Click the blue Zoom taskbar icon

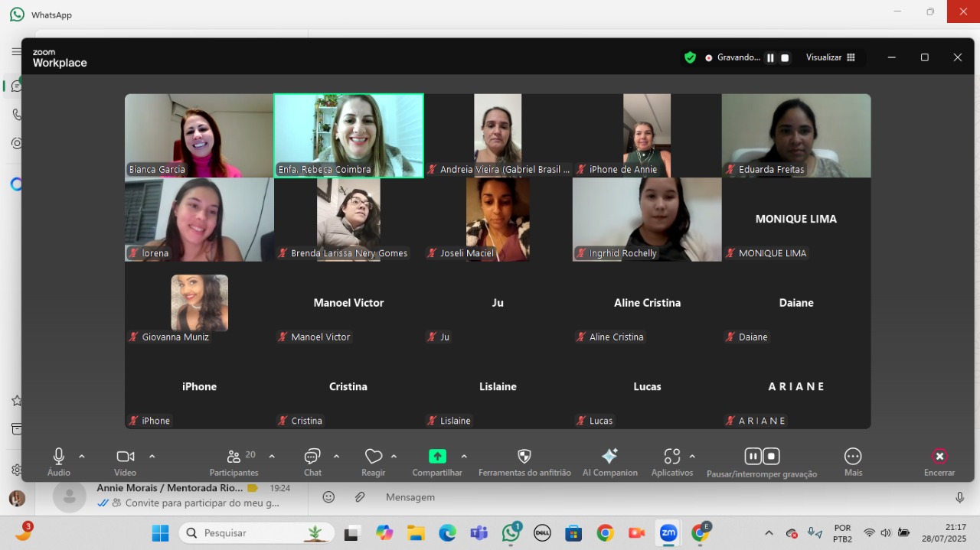point(668,532)
